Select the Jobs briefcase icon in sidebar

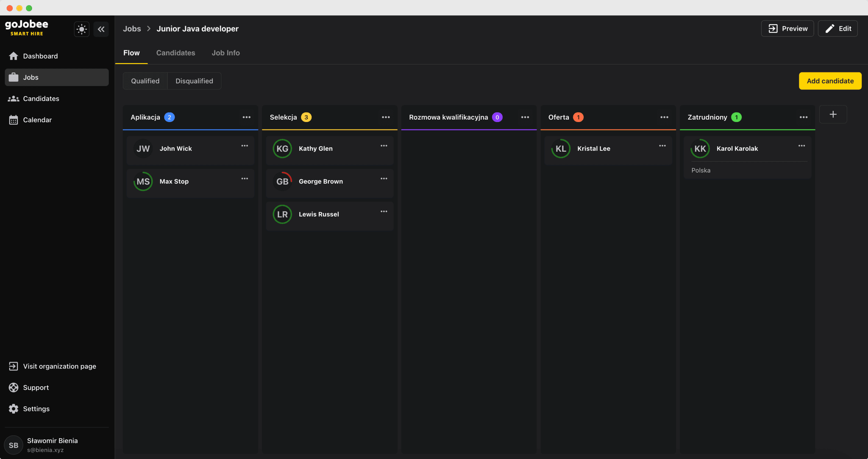pyautogui.click(x=14, y=77)
